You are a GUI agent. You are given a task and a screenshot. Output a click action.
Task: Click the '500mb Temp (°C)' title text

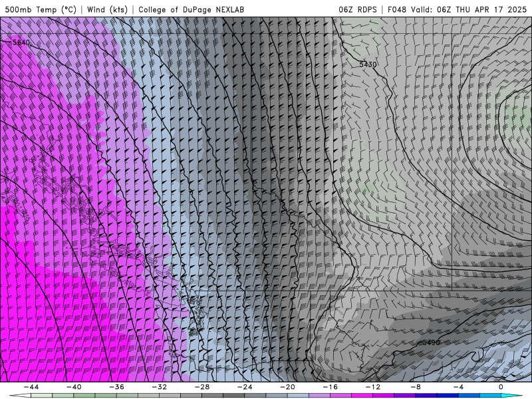click(x=41, y=9)
